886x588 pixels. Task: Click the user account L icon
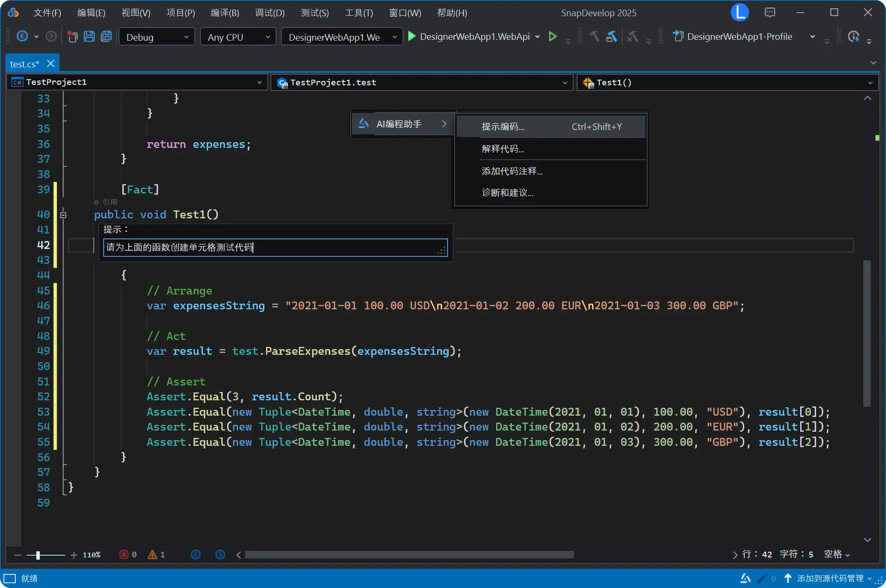(x=739, y=12)
